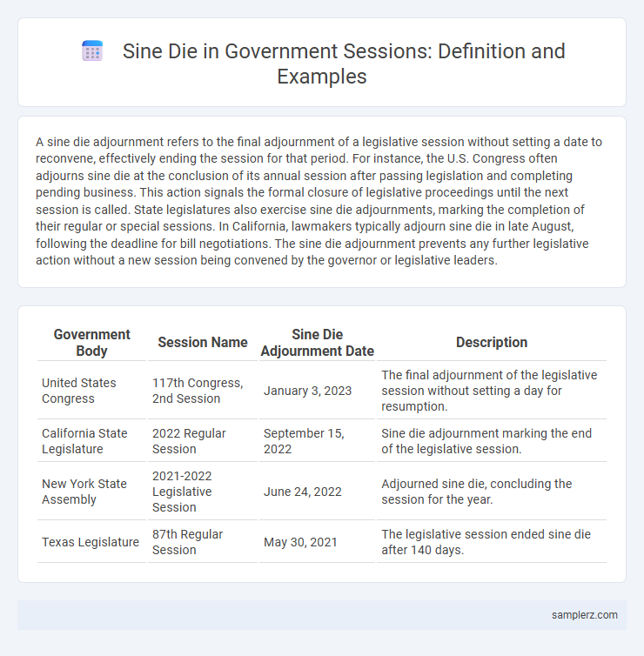644x656 pixels.
Task: Click the title 'Sine Die in Government Sessions: Definition and Examples'
Action: tap(344, 64)
